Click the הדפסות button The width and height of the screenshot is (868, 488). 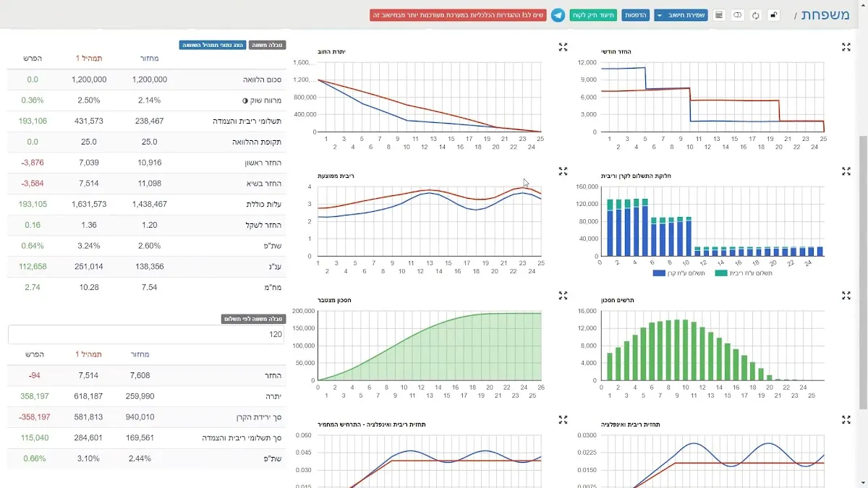pos(635,15)
